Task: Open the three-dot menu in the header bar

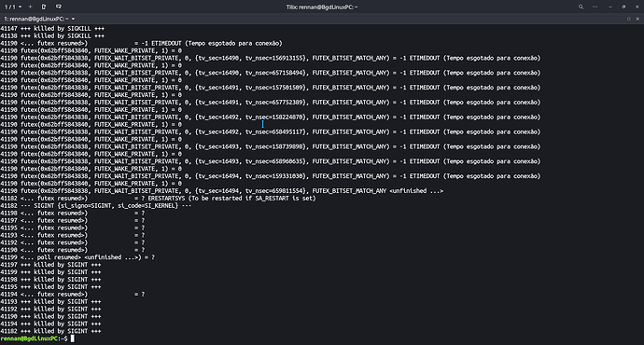Action: [595, 7]
